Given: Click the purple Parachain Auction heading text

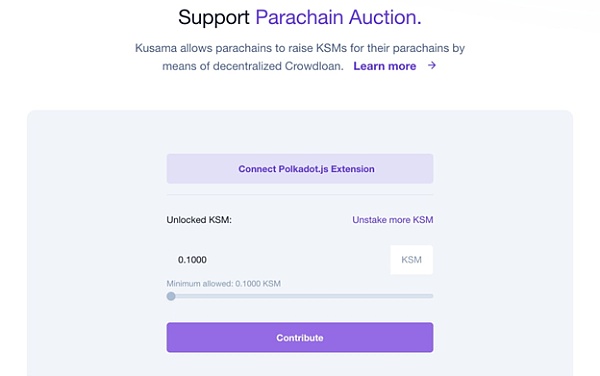Looking at the screenshot, I should pos(338,18).
